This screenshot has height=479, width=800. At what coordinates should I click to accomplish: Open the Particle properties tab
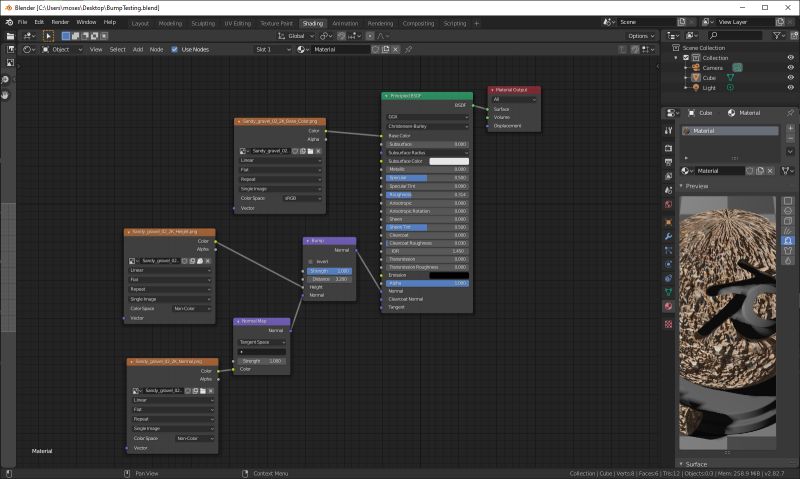(x=668, y=250)
